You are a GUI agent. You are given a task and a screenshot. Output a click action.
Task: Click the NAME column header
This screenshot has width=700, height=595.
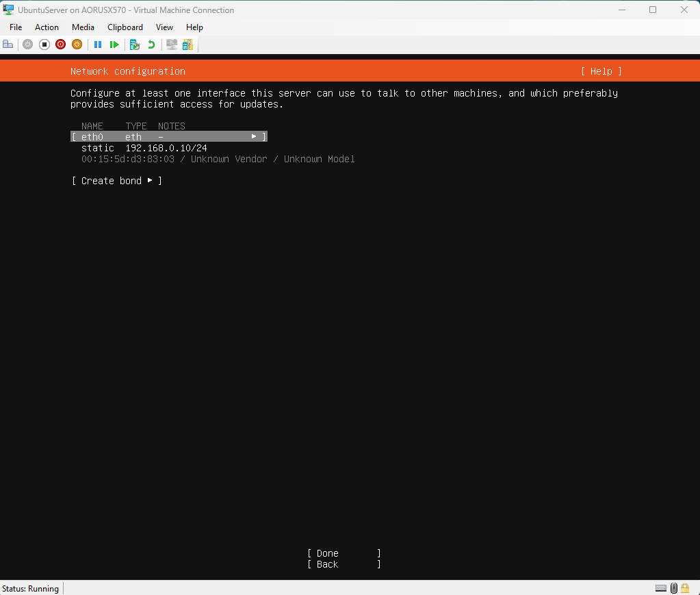tap(92, 126)
